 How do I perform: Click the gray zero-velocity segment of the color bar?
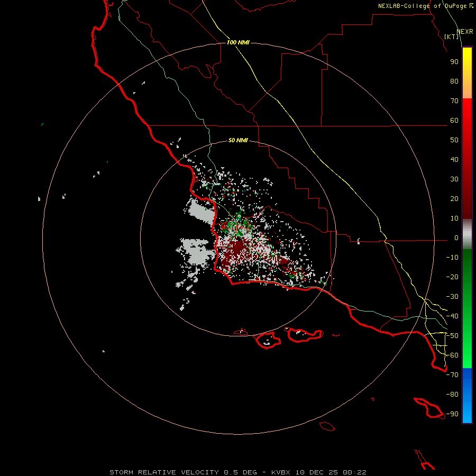[467, 234]
